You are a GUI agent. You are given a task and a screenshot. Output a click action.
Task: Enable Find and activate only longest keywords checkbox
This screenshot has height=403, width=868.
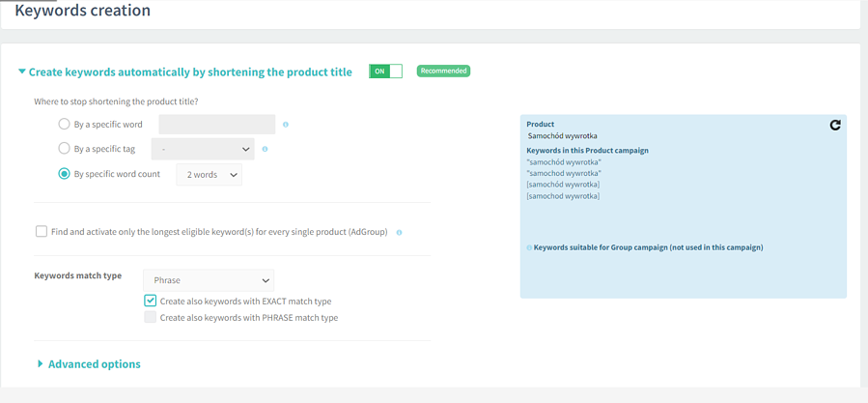pyautogui.click(x=42, y=231)
